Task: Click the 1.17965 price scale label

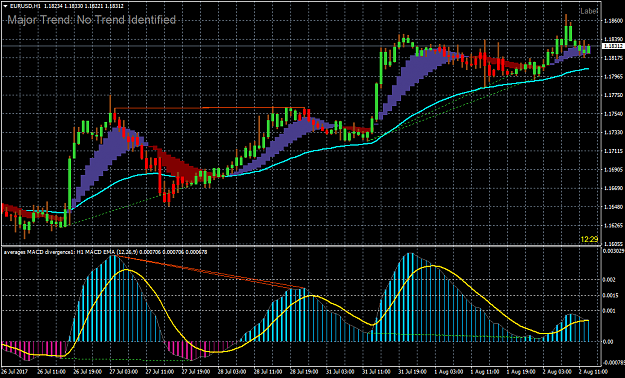Action: point(613,77)
